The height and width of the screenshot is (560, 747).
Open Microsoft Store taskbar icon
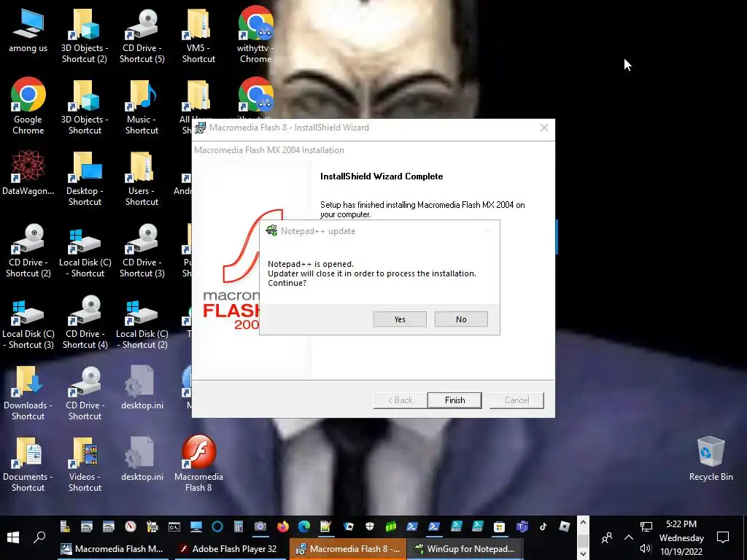(x=499, y=526)
